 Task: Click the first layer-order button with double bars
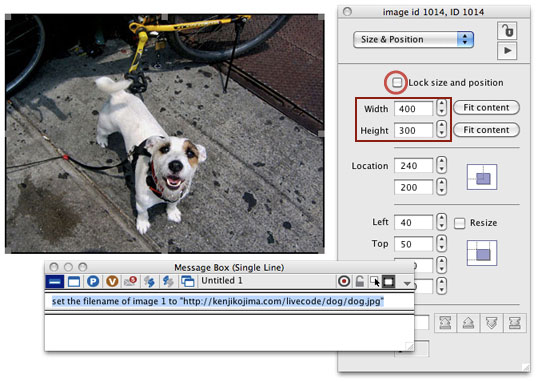click(x=445, y=323)
